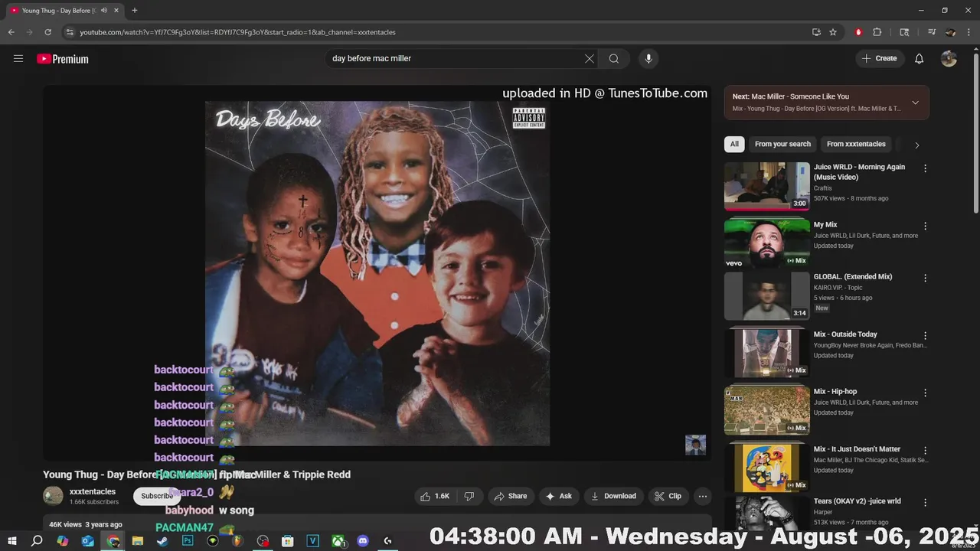Dislike the video with thumbs down
This screenshot has width=980, height=551.
469,497
